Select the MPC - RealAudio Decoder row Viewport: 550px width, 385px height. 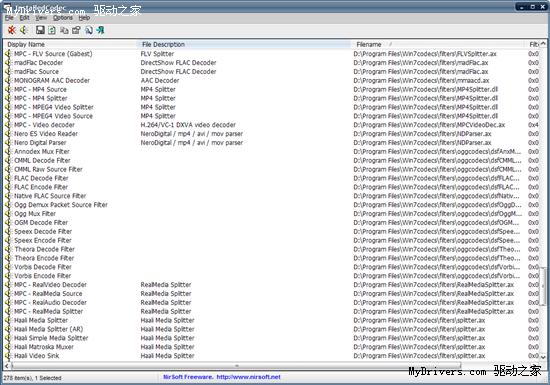[x=272, y=303]
